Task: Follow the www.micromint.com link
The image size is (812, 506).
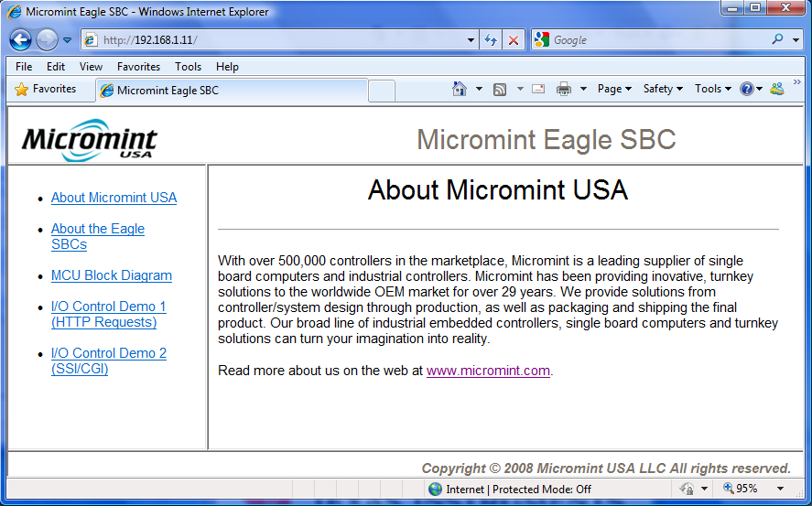Action: pos(488,371)
